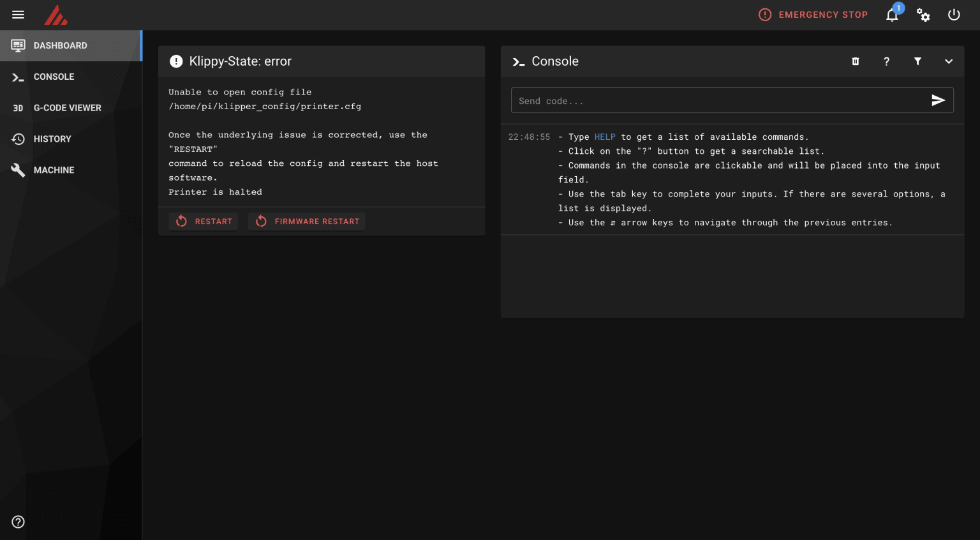Clear the console with trash icon

coord(856,61)
